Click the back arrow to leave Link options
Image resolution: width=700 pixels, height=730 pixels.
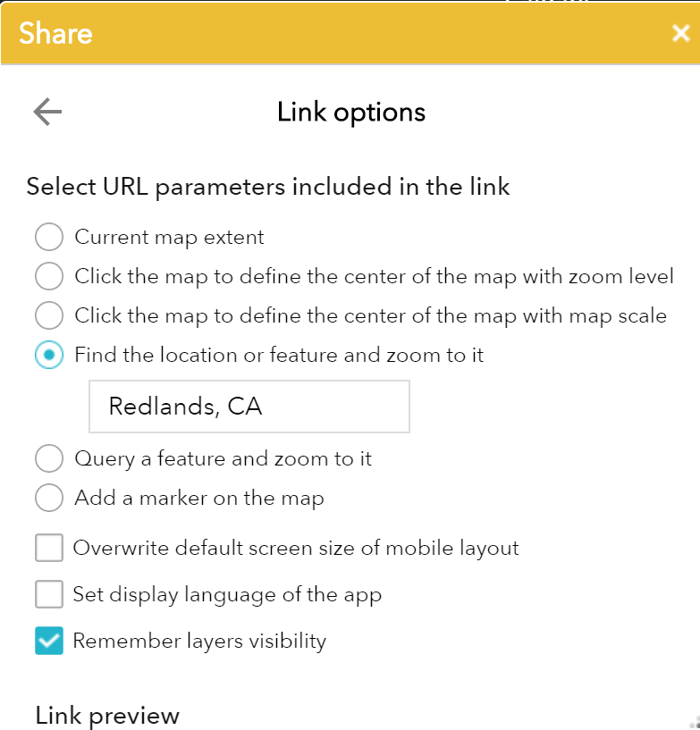coord(46,111)
